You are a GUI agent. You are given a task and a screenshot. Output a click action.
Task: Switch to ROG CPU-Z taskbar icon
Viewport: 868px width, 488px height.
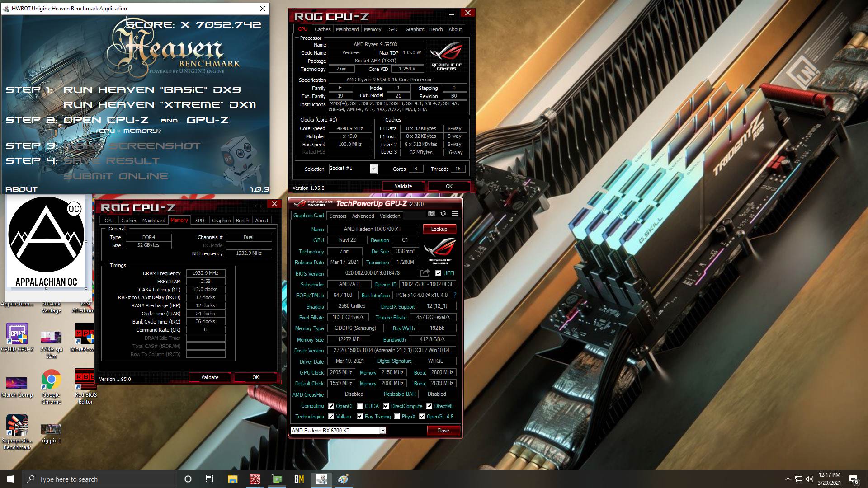255,479
